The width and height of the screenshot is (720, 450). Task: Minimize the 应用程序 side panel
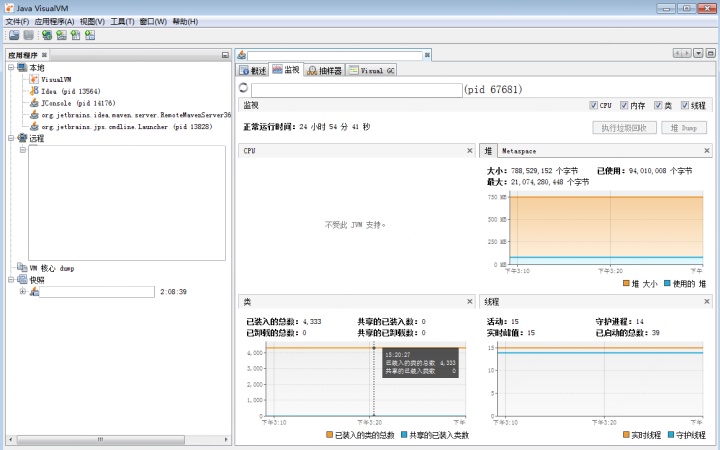pos(225,55)
